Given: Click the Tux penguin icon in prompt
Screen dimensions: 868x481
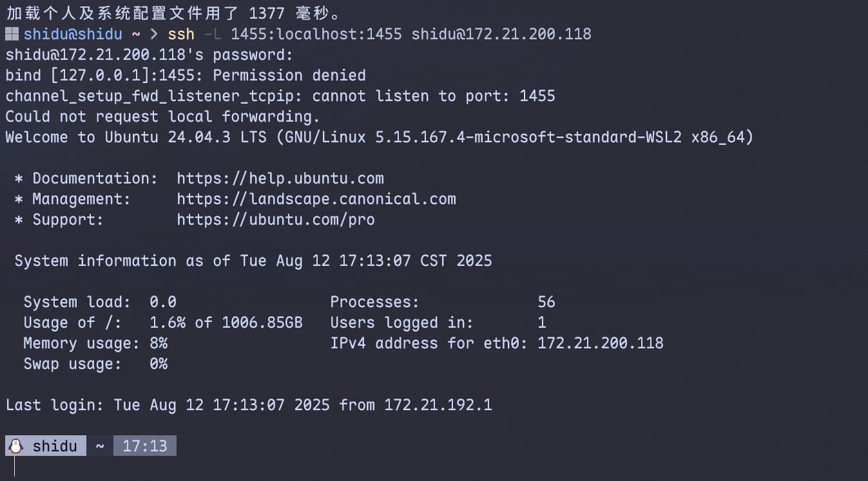Looking at the screenshot, I should click(15, 446).
